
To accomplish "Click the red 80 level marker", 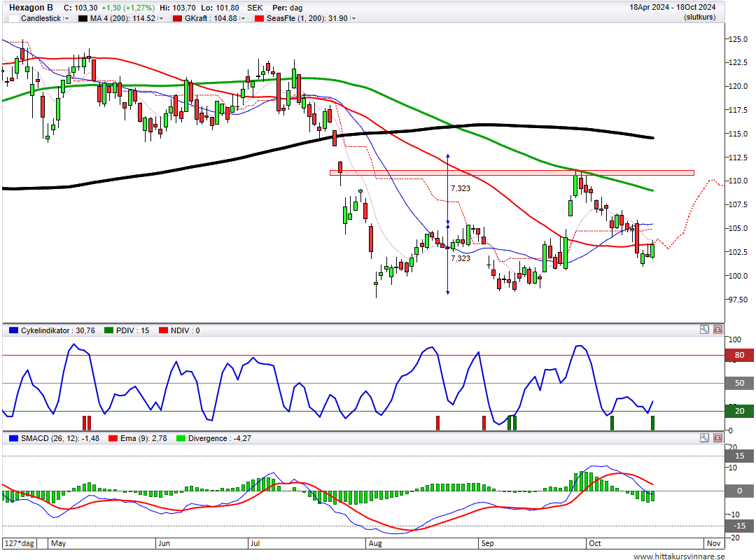I will click(739, 355).
